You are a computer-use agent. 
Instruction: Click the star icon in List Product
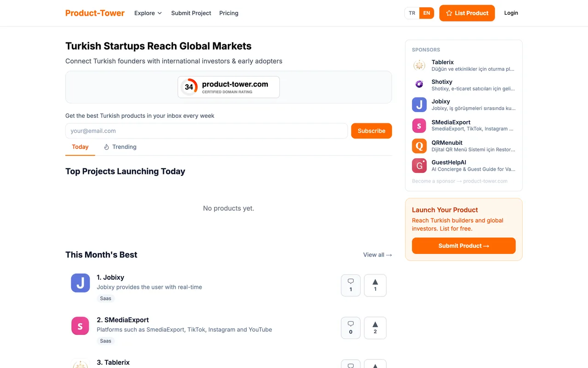point(449,13)
